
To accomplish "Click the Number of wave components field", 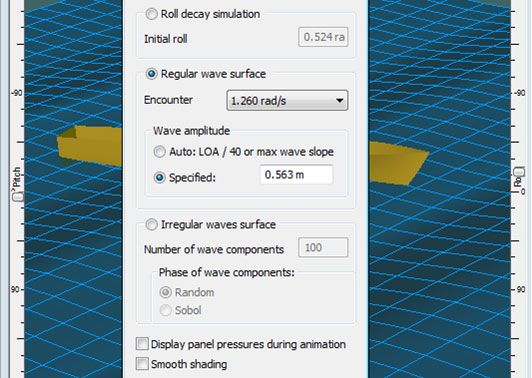I will [x=323, y=247].
